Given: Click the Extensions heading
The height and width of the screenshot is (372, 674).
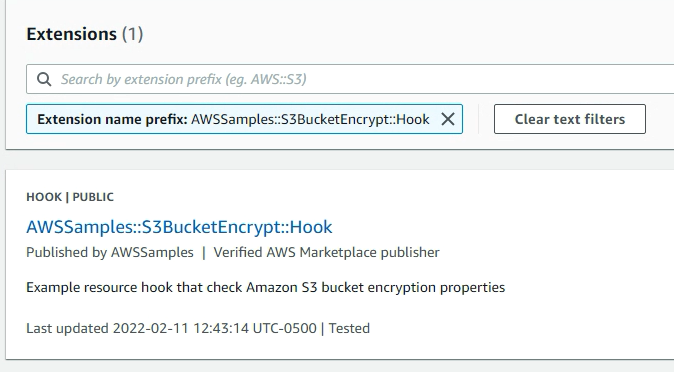Looking at the screenshot, I should 71,34.
